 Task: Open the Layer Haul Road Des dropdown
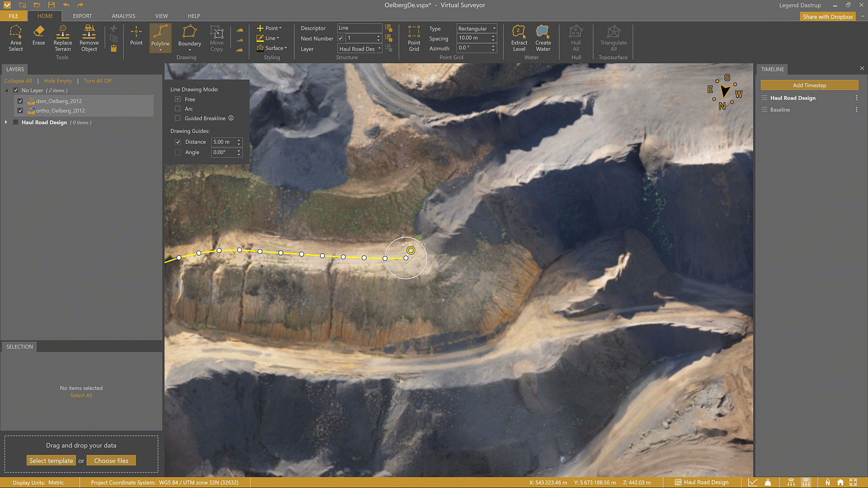359,49
